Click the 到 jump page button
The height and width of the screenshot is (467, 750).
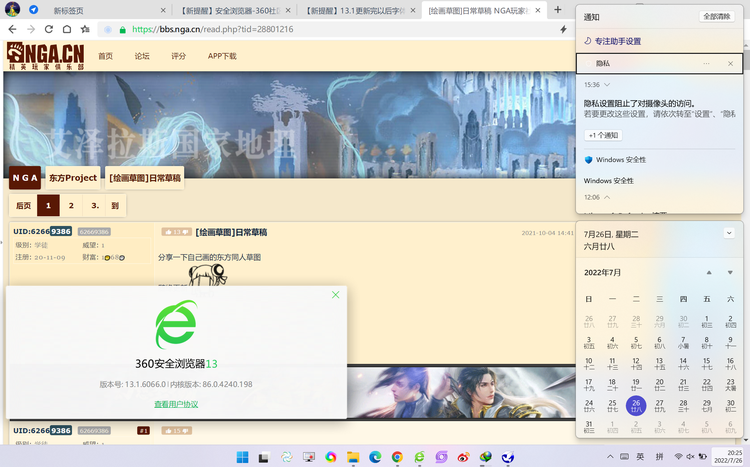click(115, 205)
